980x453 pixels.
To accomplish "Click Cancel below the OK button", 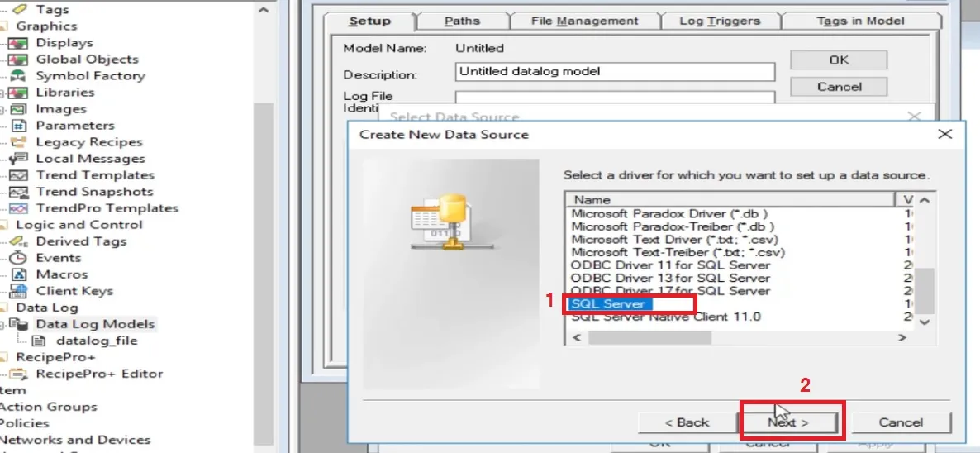I will coord(839,87).
